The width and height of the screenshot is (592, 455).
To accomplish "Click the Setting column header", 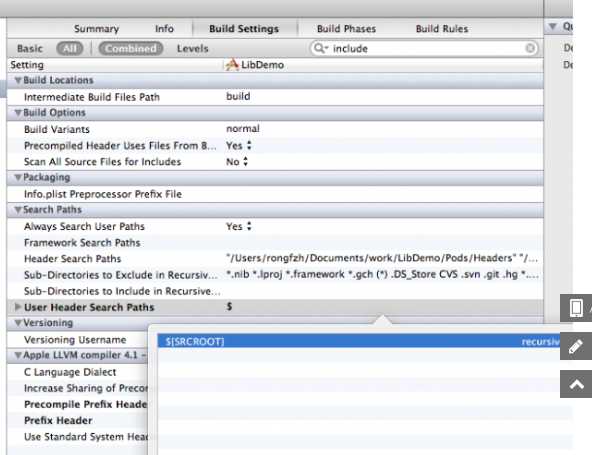I will tap(27, 65).
